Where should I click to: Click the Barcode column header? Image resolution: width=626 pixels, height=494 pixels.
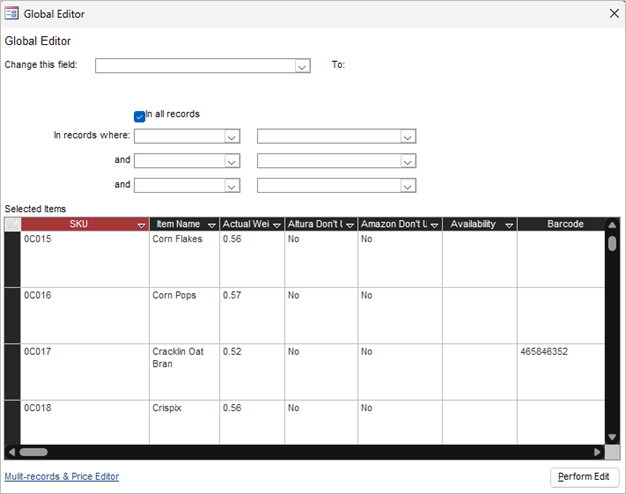point(561,224)
